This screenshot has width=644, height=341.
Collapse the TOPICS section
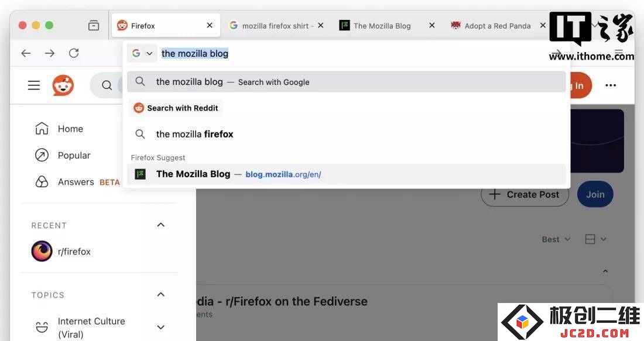tap(160, 295)
